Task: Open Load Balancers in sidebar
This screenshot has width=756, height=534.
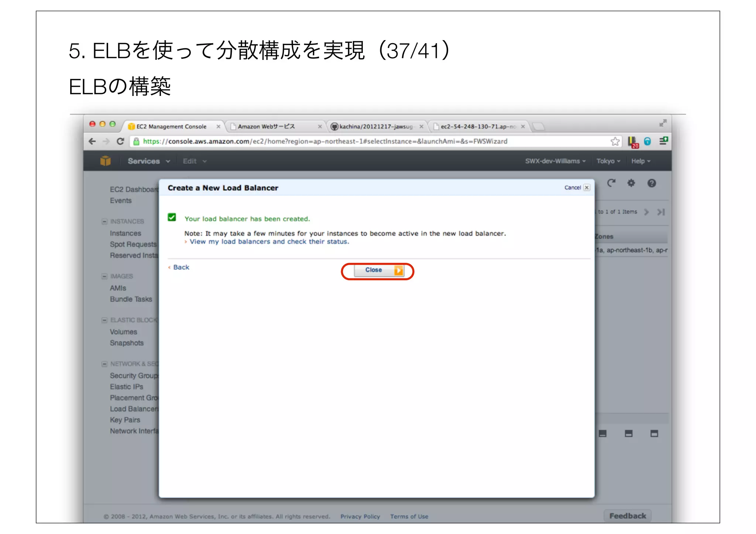Action: pyautogui.click(x=134, y=409)
